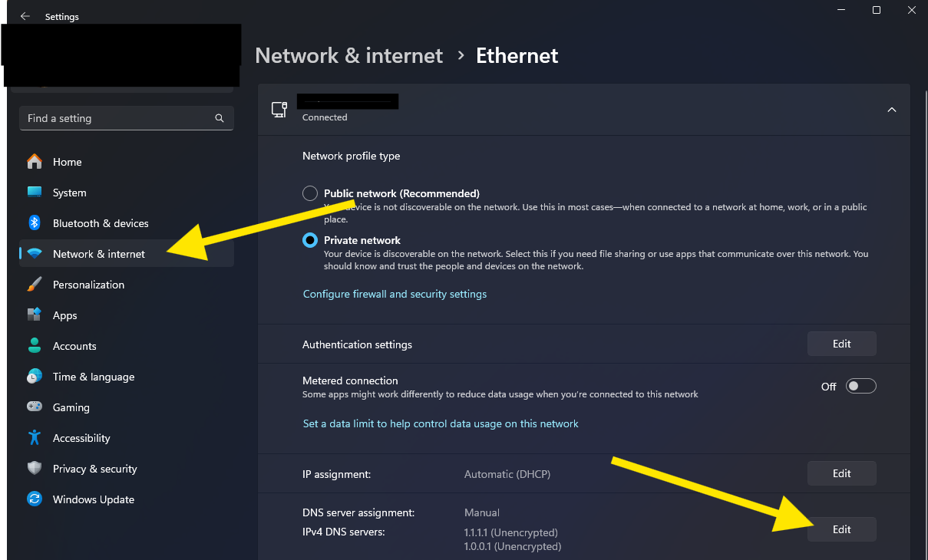Open Accessibility settings
The width and height of the screenshot is (928, 560).
[x=81, y=438]
